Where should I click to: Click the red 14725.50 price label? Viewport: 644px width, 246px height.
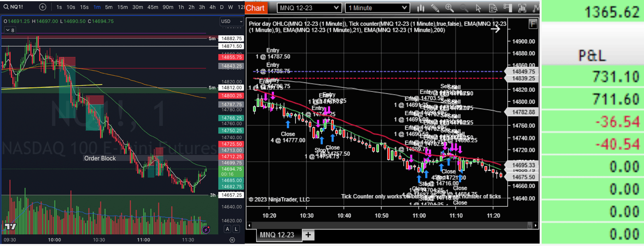pyautogui.click(x=231, y=144)
